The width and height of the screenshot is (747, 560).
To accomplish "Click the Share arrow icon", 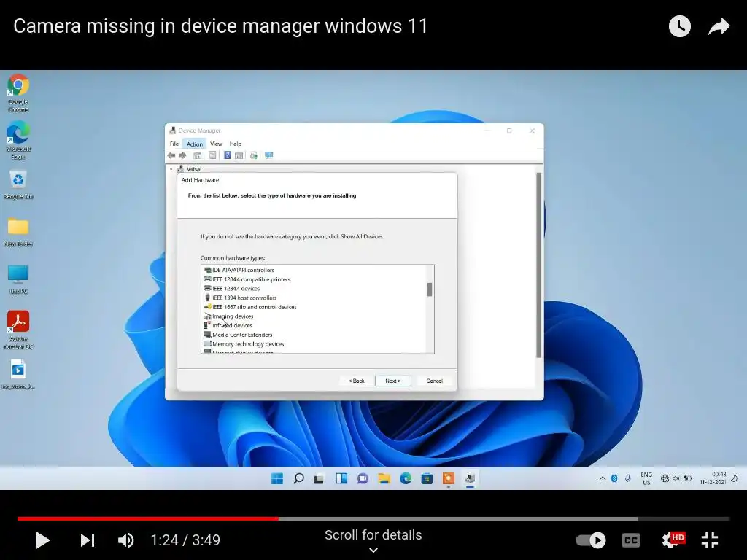I will (x=719, y=26).
